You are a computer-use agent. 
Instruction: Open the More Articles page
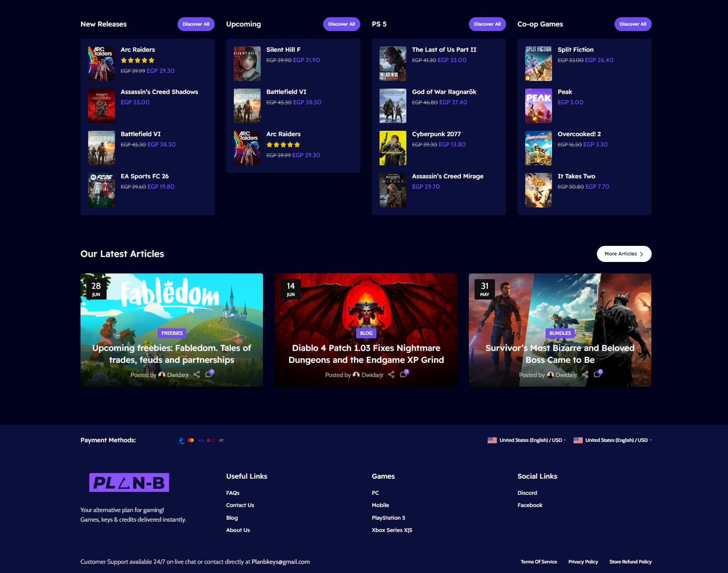click(x=624, y=254)
